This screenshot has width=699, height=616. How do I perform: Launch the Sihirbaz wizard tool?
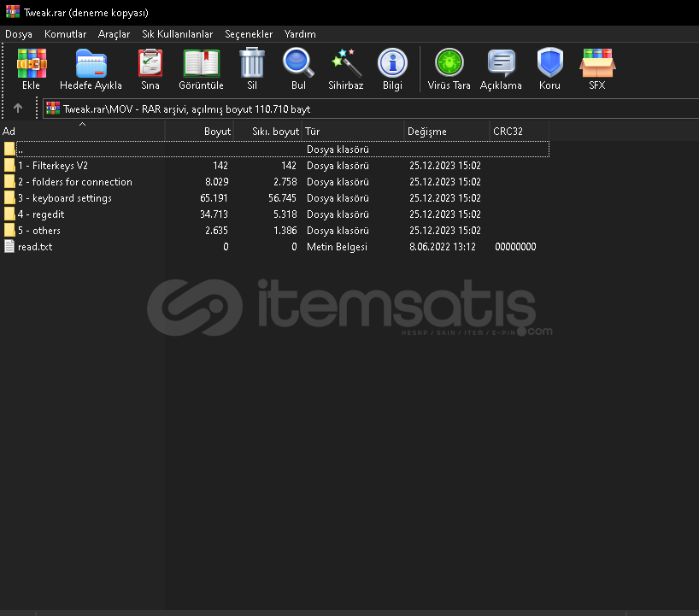tap(346, 69)
